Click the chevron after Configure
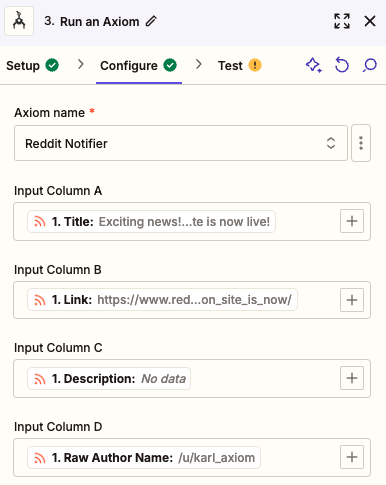Viewport: 386px width, 485px height. [x=199, y=64]
